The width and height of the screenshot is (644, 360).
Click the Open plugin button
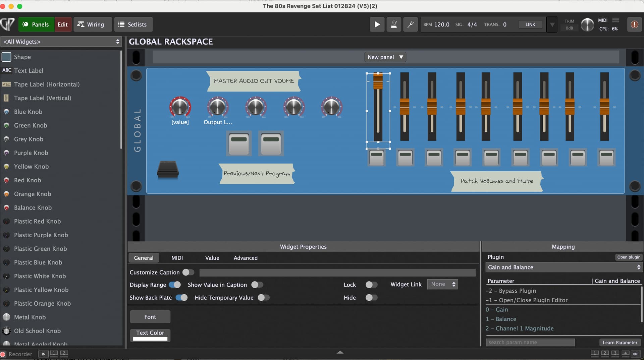629,257
